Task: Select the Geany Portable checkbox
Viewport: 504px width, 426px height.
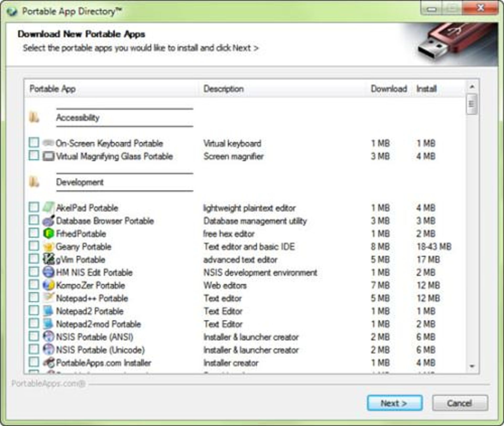Action: [x=34, y=246]
